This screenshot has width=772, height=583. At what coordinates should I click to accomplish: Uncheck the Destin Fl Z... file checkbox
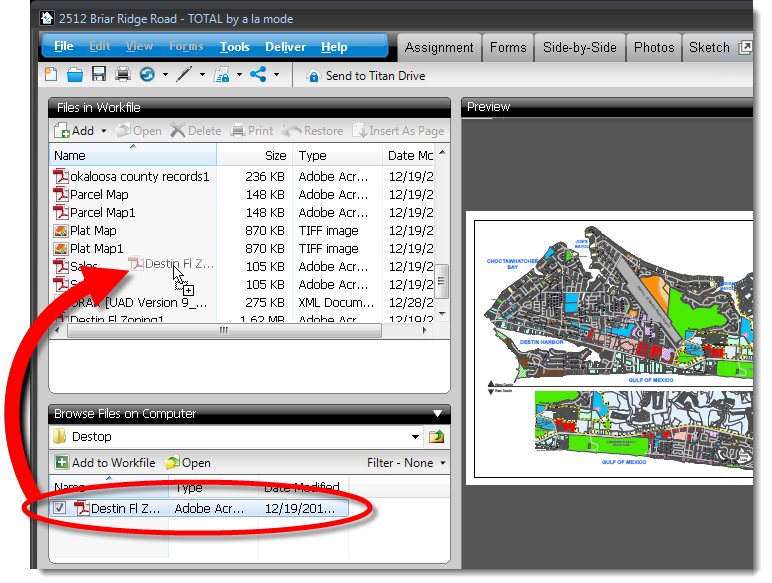click(60, 508)
